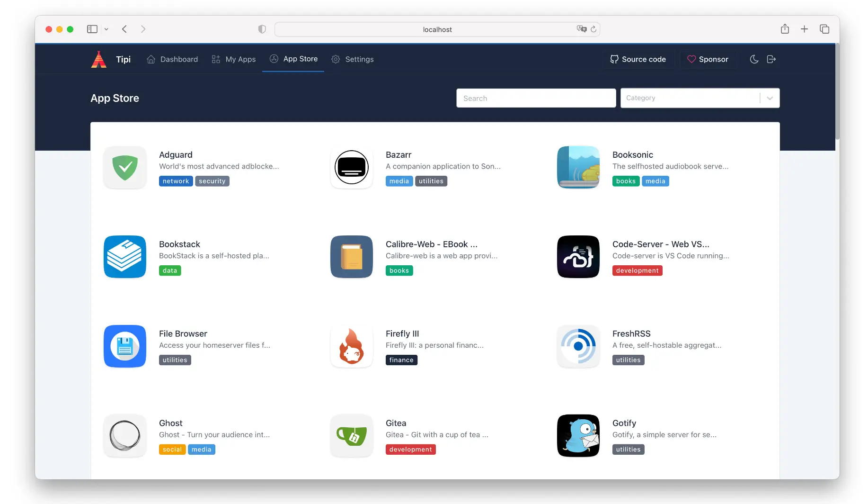The width and height of the screenshot is (868, 504).
Task: Open the Category dropdown
Action: [x=700, y=98]
